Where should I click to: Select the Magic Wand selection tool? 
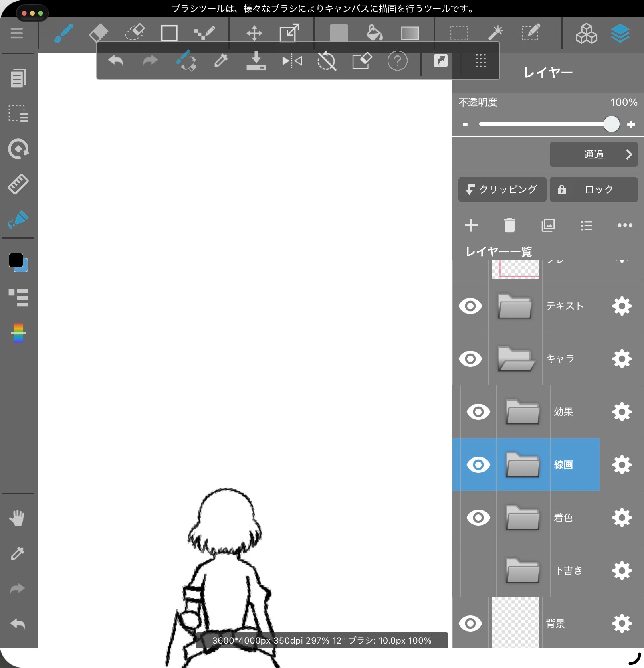pos(495,33)
